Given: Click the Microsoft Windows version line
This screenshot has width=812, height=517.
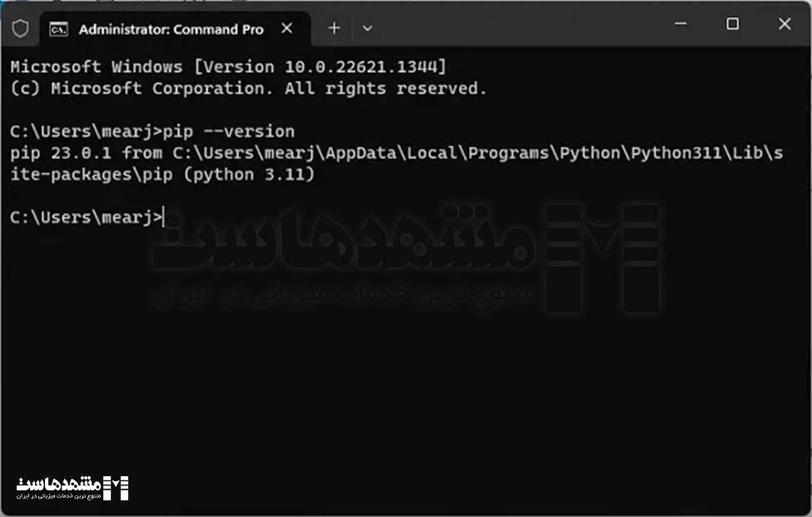Looking at the screenshot, I should [228, 67].
